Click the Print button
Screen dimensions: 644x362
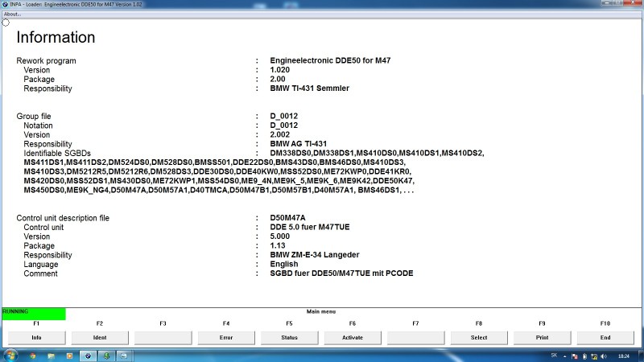point(542,337)
